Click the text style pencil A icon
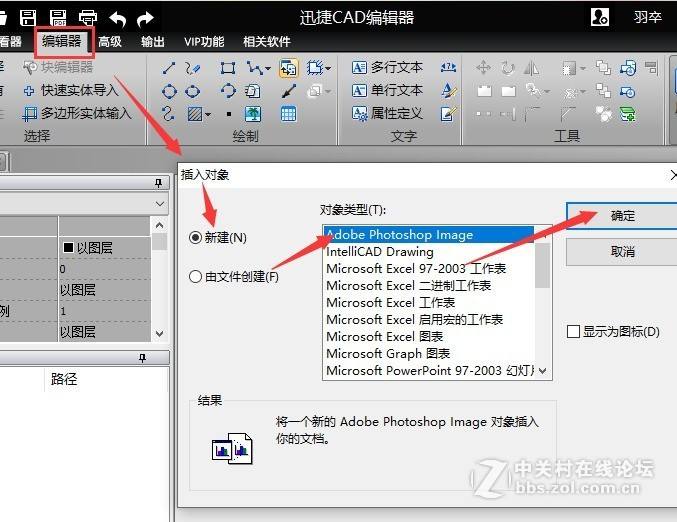 click(x=449, y=91)
